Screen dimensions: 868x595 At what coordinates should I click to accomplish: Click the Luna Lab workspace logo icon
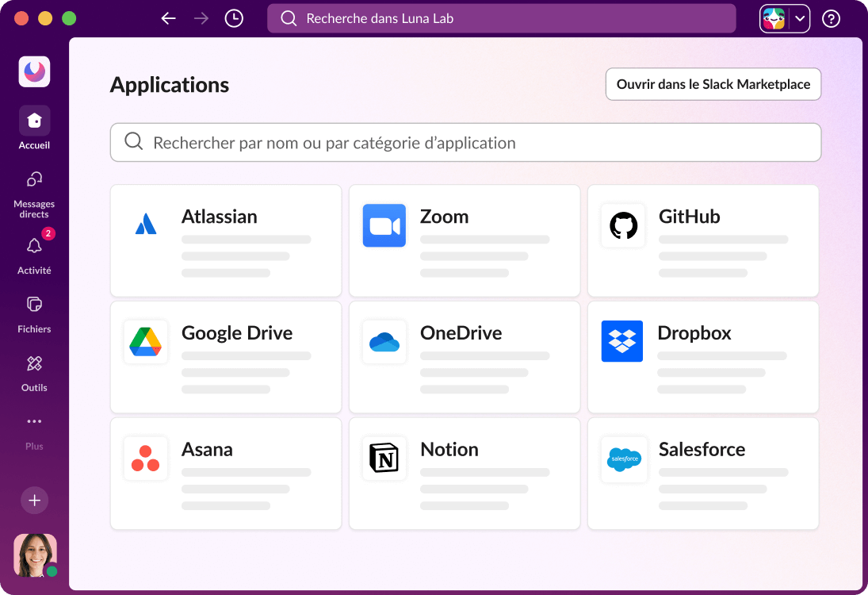click(34, 72)
